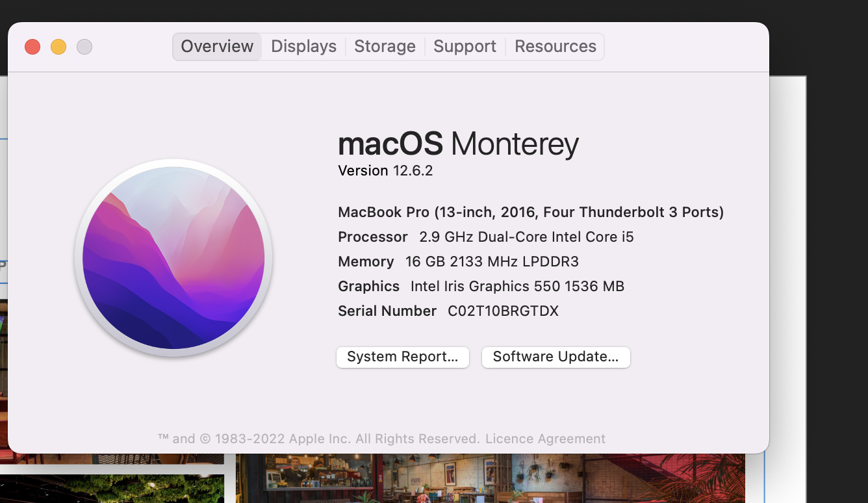Switch to the Overview tab
The image size is (868, 503).
pyautogui.click(x=217, y=47)
